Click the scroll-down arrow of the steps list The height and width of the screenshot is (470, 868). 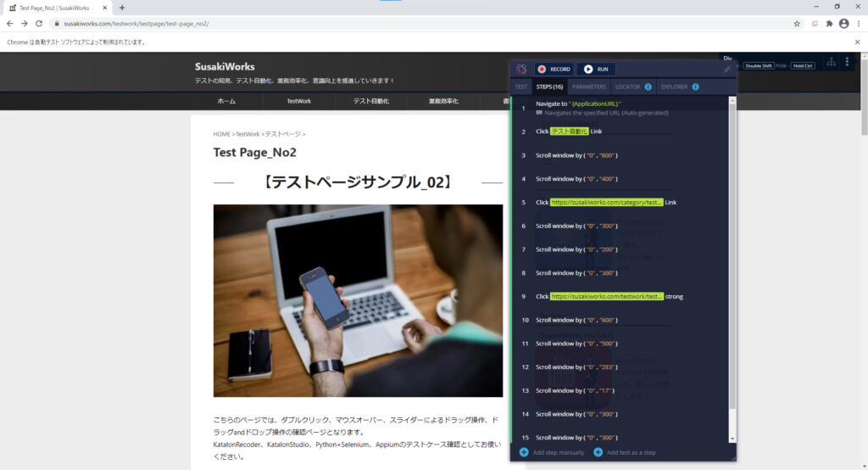[732, 439]
